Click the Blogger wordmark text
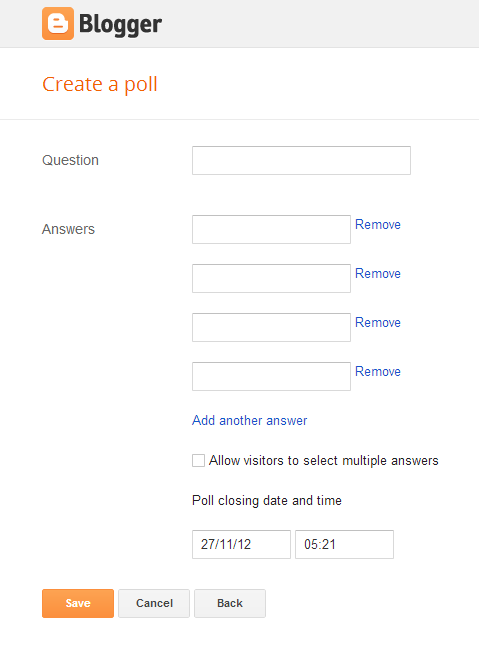 point(120,25)
